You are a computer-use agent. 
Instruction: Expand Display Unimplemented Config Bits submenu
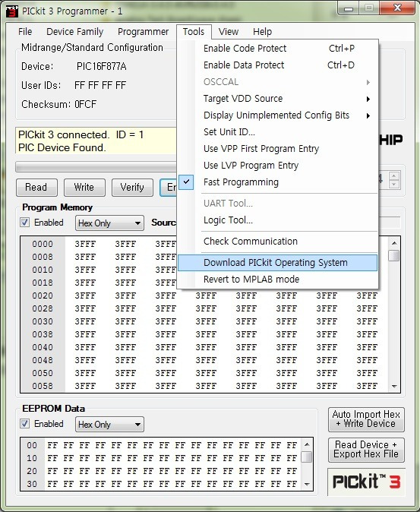[x=278, y=115]
